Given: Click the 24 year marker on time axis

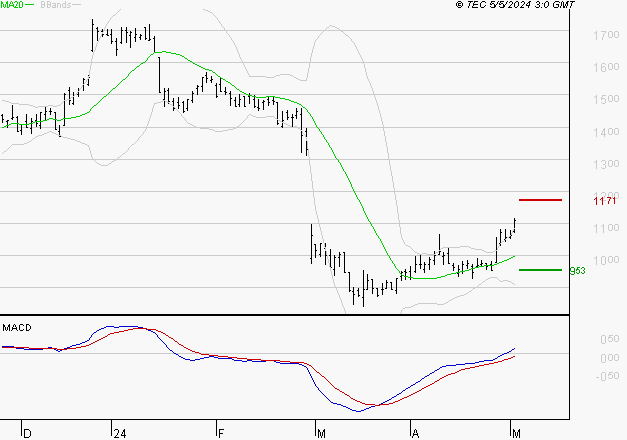Looking at the screenshot, I should (x=120, y=434).
